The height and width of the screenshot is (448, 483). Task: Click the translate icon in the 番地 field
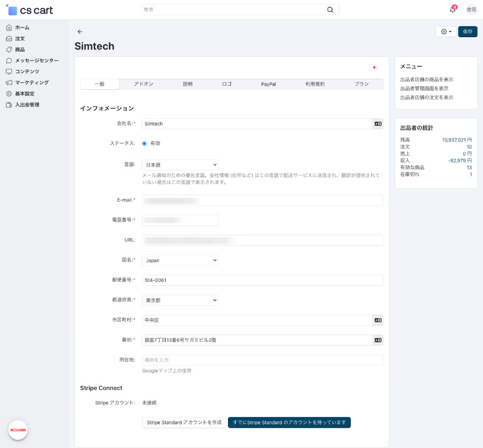378,340
